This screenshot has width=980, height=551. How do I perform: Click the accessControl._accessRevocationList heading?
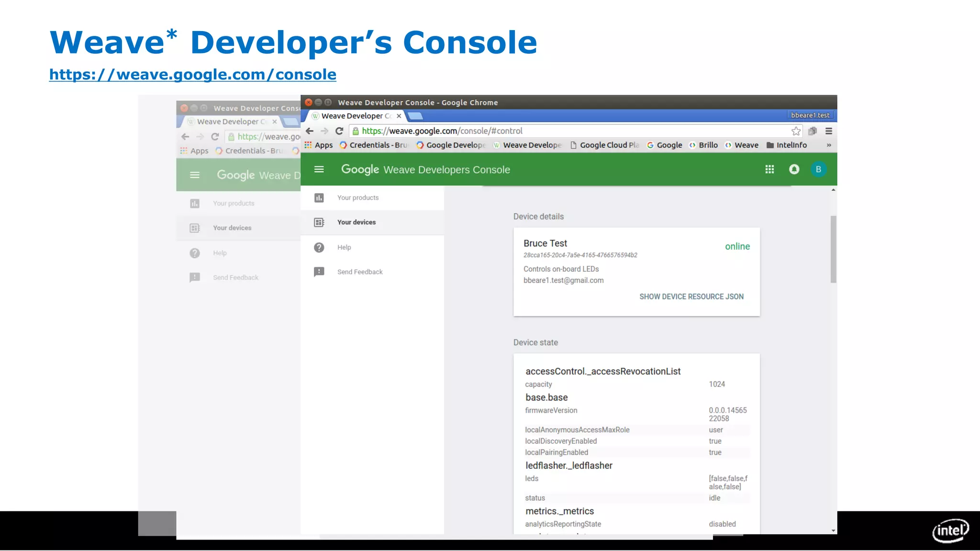pyautogui.click(x=603, y=372)
